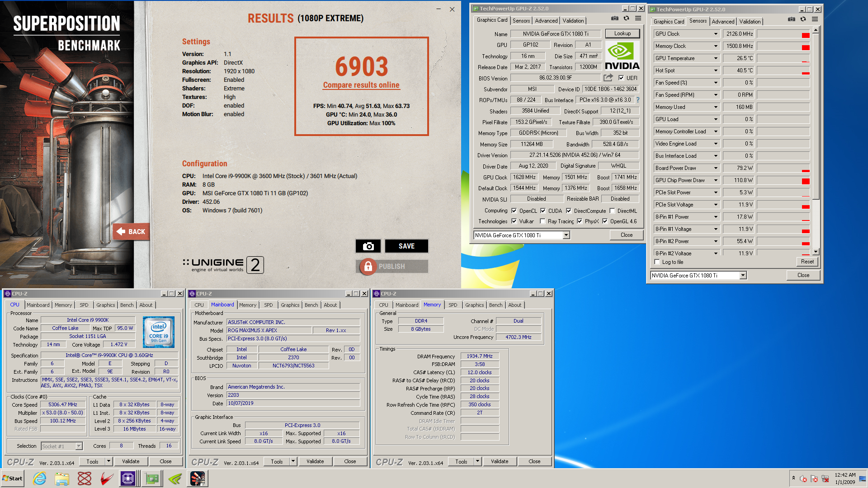Image resolution: width=868 pixels, height=488 pixels.
Task: Click the Intel Core i9 badge in CPU-Z
Action: (x=159, y=332)
